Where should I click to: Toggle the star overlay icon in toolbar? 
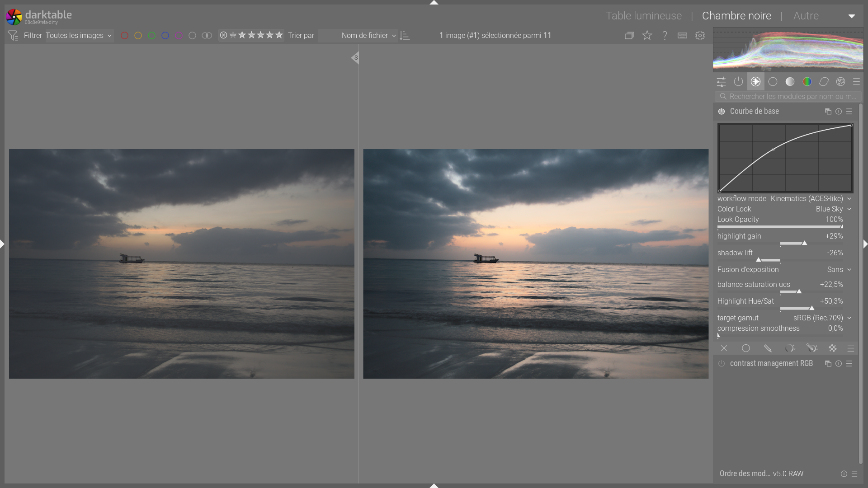coord(647,36)
